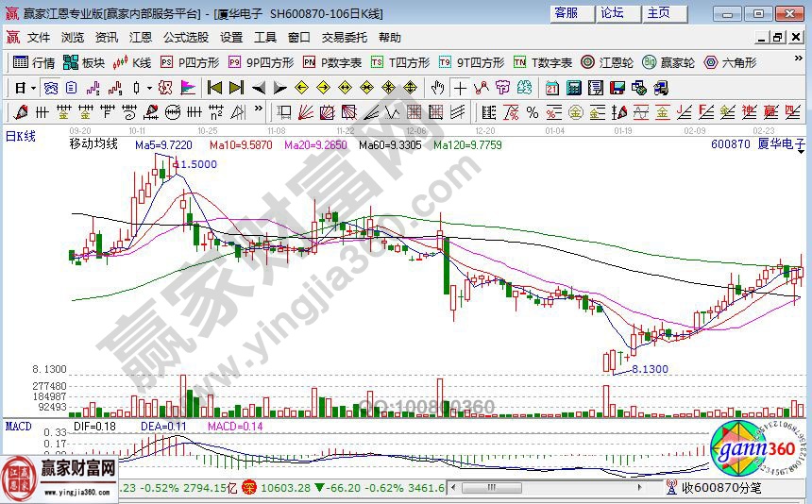This screenshot has height=504, width=812.
Task: Click the 论坛 forum button
Action: (612, 13)
